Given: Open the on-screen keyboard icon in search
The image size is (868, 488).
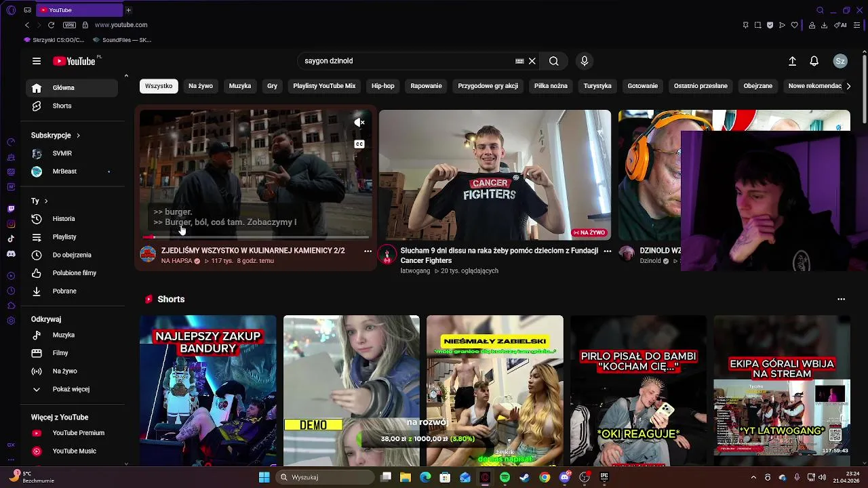Looking at the screenshot, I should coord(519,61).
